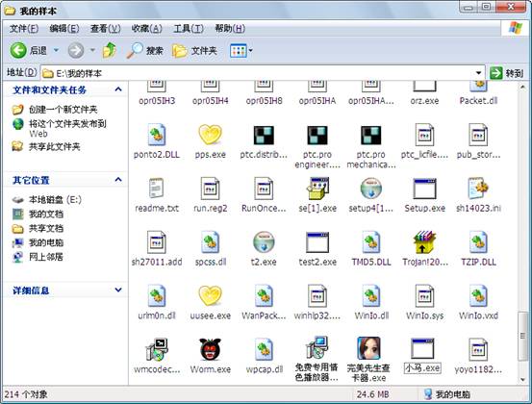
Task: Click the scroll down arrow
Action: coord(522,379)
